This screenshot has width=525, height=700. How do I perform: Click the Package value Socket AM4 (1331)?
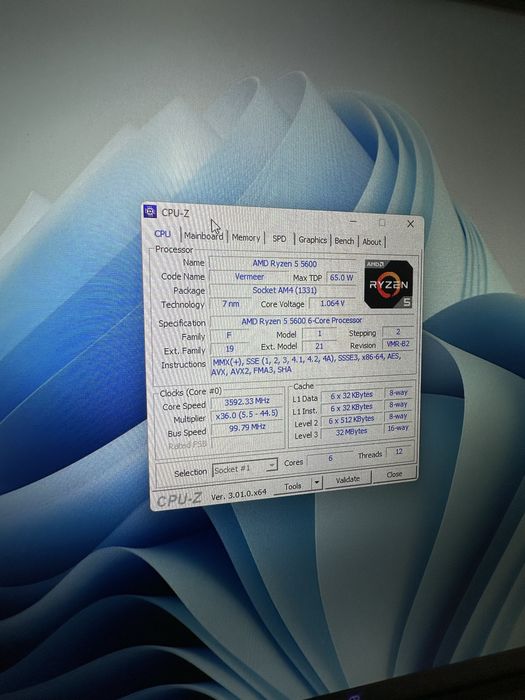click(284, 290)
